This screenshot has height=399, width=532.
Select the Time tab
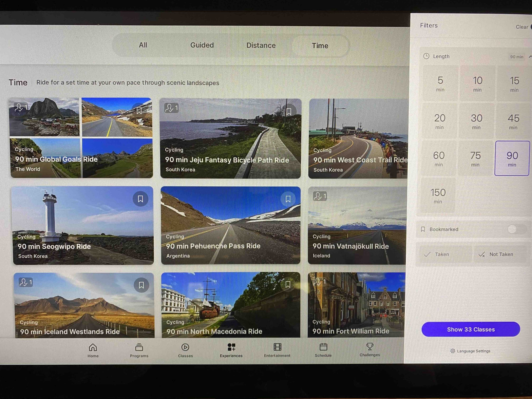(x=320, y=46)
